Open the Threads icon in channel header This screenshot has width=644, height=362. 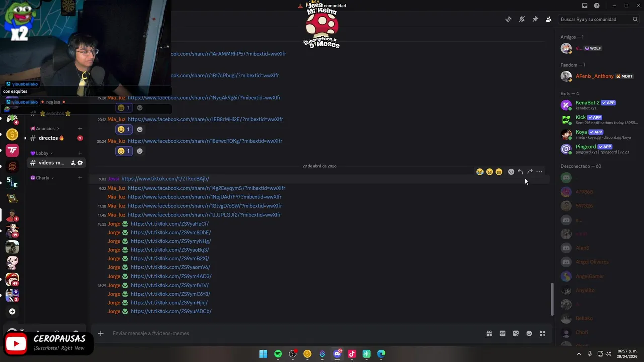[x=508, y=19]
